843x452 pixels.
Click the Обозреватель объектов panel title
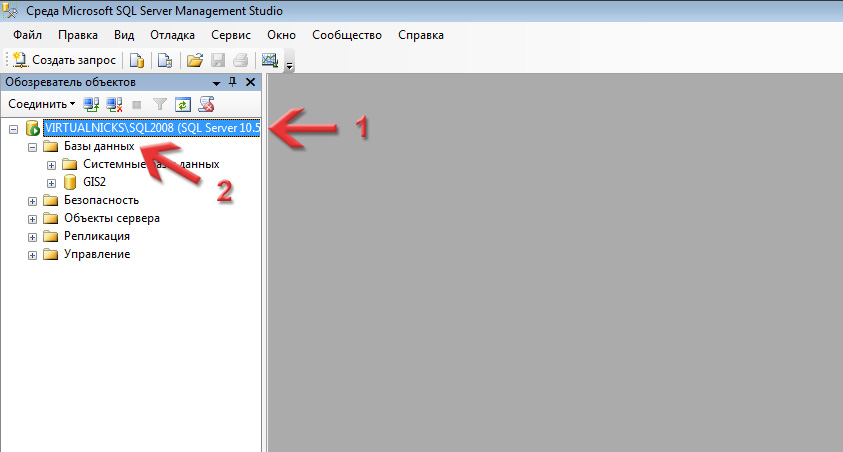click(x=70, y=82)
